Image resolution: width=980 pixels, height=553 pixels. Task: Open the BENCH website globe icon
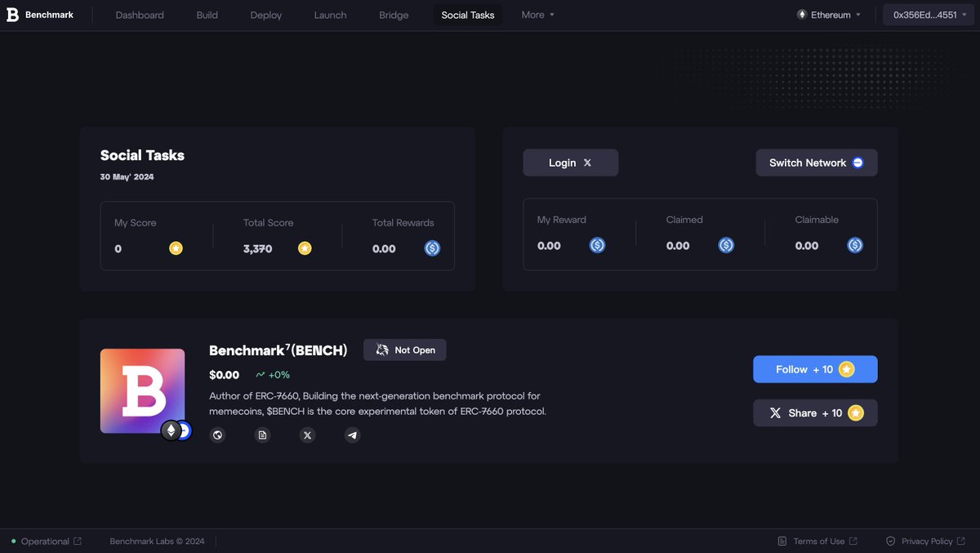[217, 435]
